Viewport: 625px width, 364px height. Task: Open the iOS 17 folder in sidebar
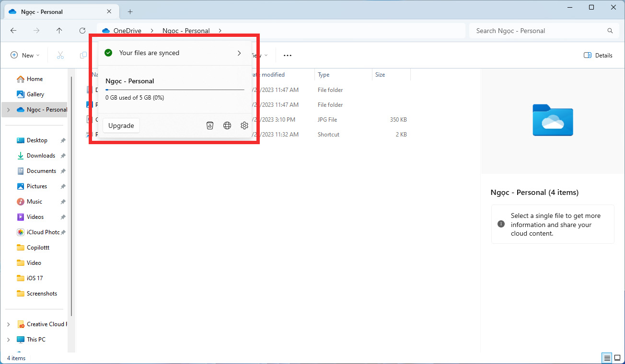35,278
